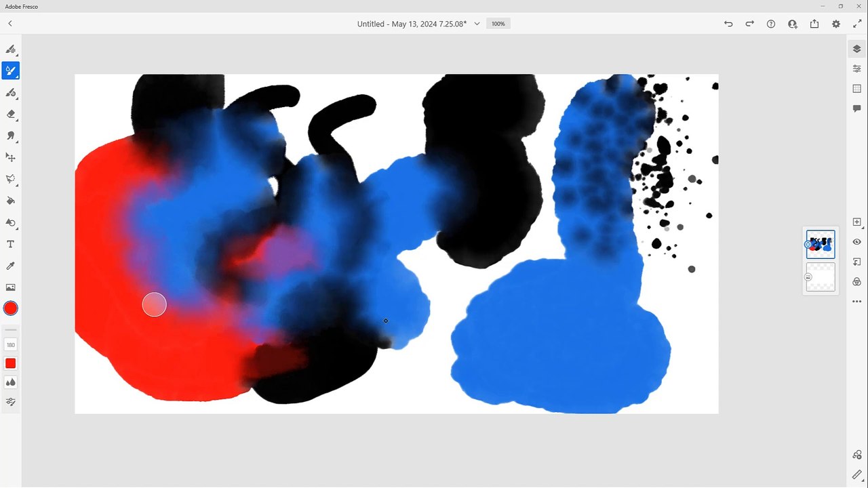Select the Eraser tool

click(x=11, y=114)
